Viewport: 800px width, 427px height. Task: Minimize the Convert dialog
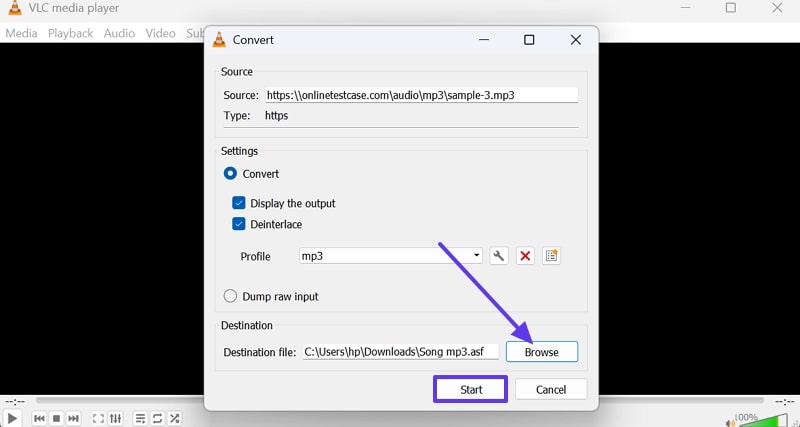pyautogui.click(x=484, y=40)
